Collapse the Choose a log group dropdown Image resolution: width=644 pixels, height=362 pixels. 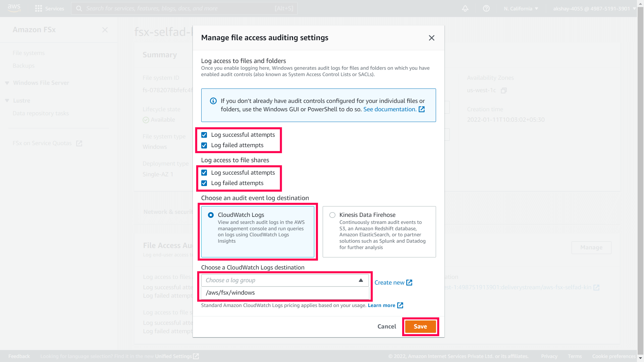coord(361,280)
